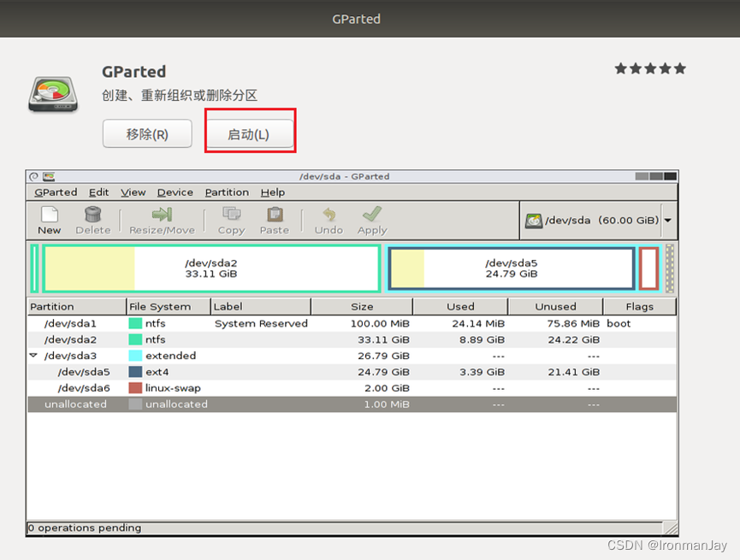Click the 75.86 MiB unused cell
This screenshot has height=560, width=740.
tap(573, 324)
